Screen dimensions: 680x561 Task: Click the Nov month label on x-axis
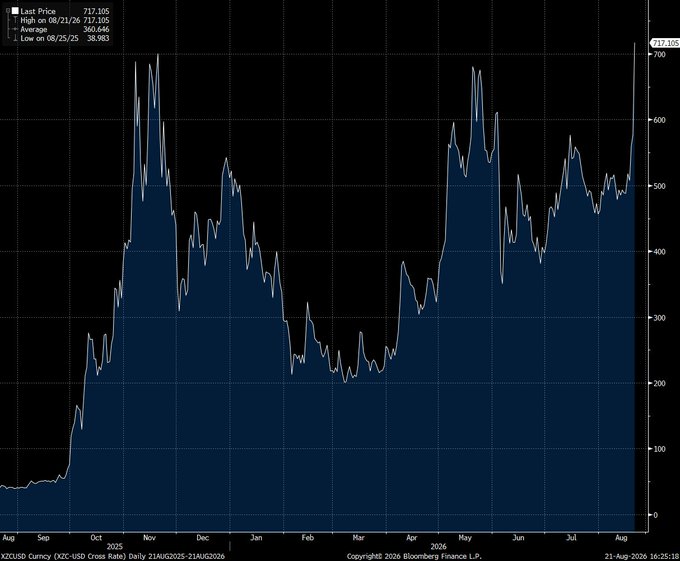pos(149,538)
